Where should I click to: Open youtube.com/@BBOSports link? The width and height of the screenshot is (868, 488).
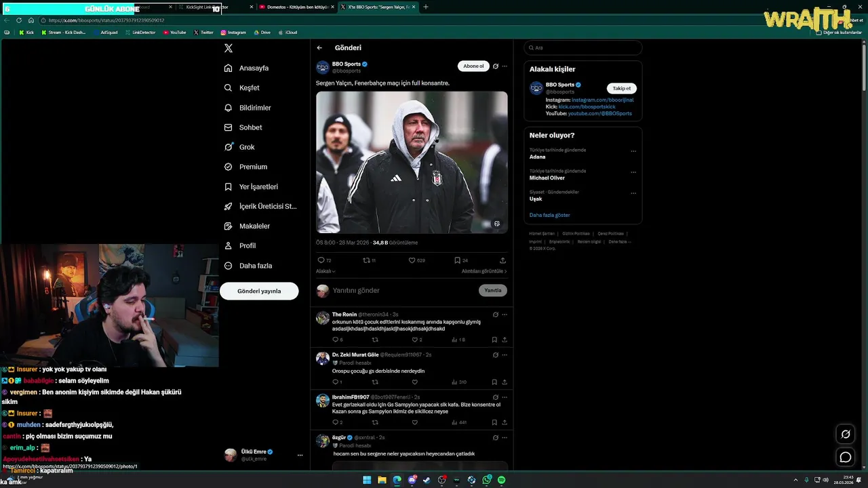(600, 113)
